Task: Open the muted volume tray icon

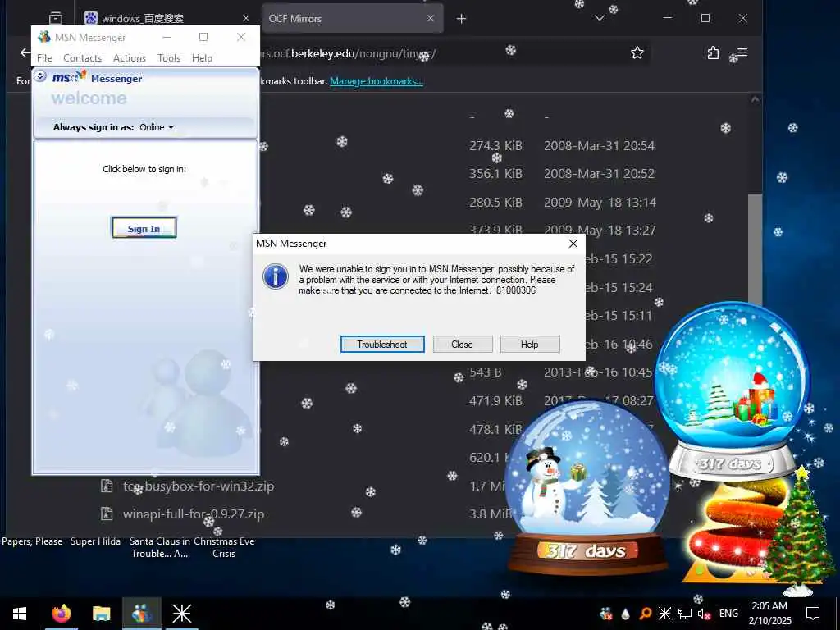Action: click(704, 614)
